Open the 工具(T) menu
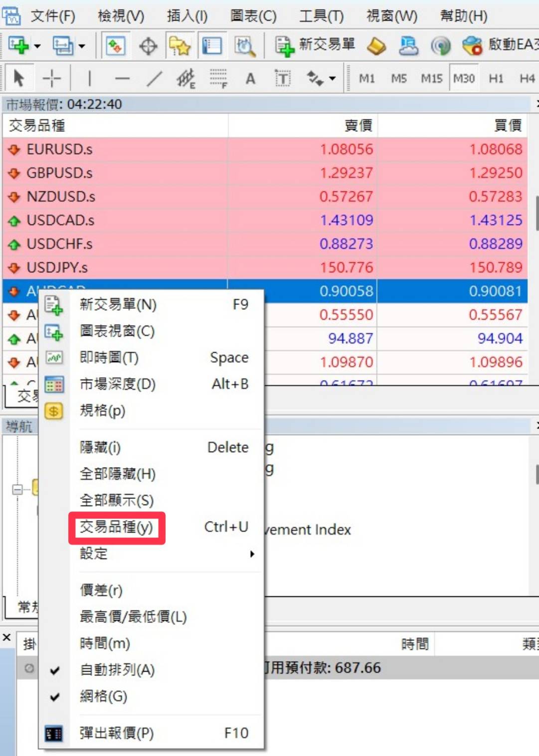The height and width of the screenshot is (756, 539). point(321,16)
